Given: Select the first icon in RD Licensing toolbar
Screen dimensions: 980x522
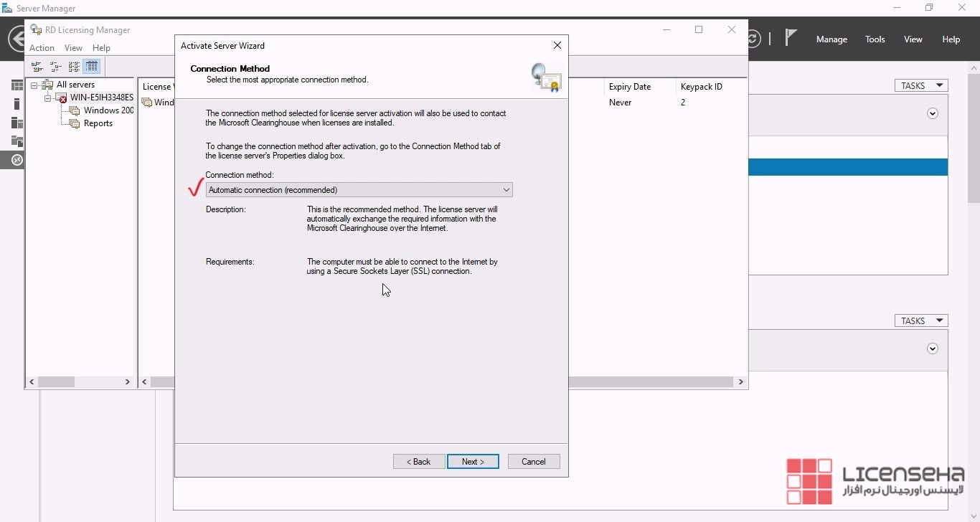Looking at the screenshot, I should (37, 67).
